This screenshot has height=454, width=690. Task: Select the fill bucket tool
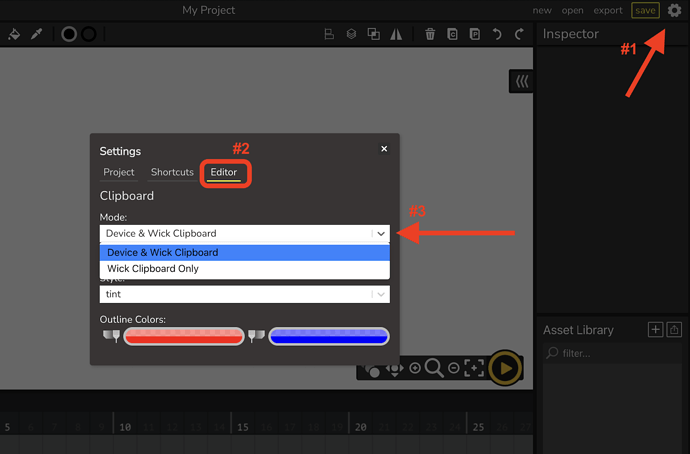pyautogui.click(x=14, y=34)
